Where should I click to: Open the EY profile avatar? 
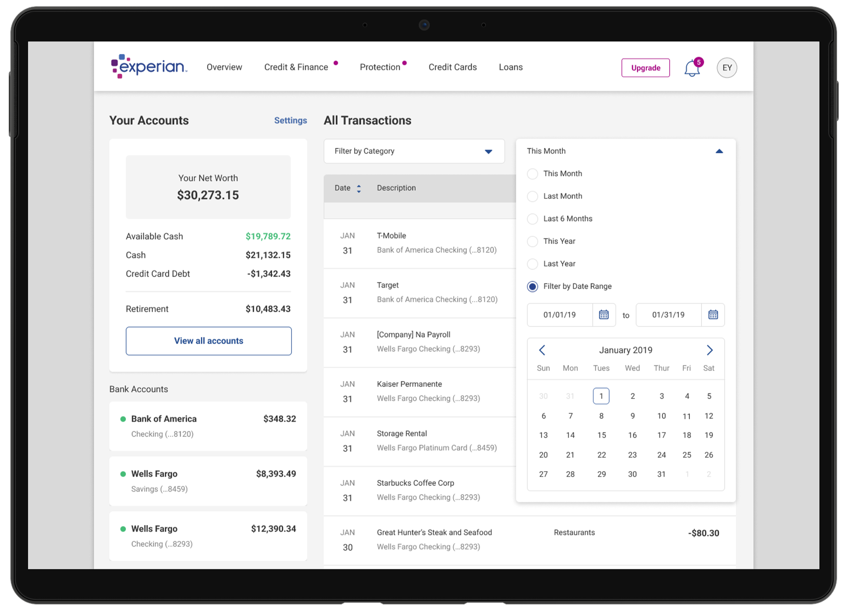pos(727,68)
